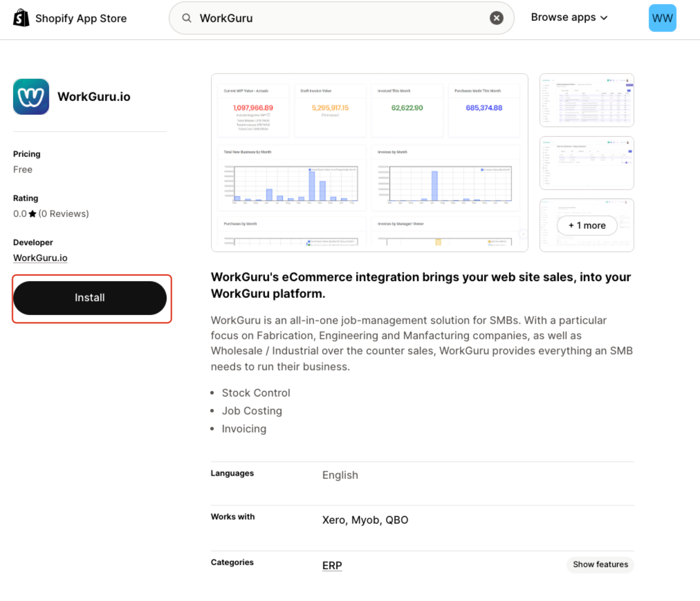Click the search magnifier icon
This screenshot has height=601, width=700.
tap(187, 18)
